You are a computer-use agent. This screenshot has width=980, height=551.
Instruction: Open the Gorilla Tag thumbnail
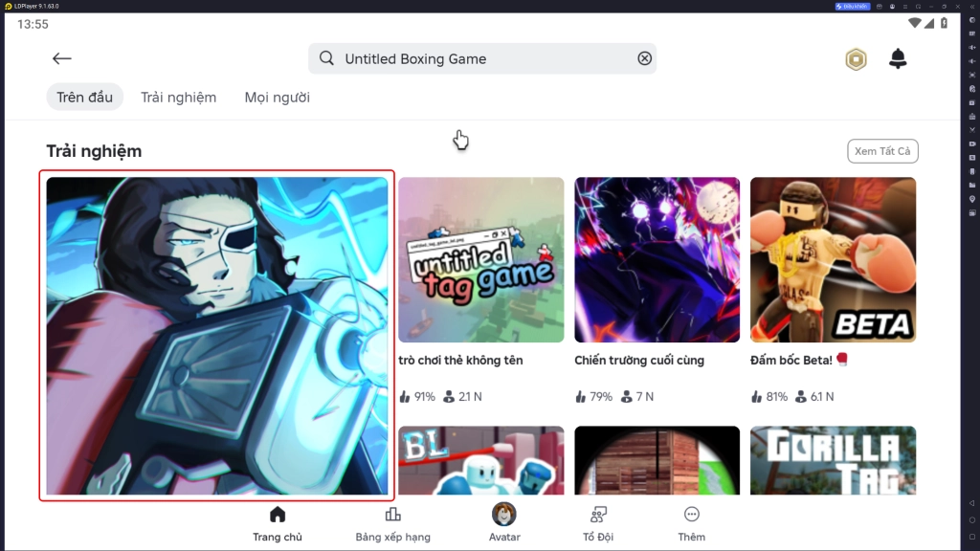pos(834,460)
